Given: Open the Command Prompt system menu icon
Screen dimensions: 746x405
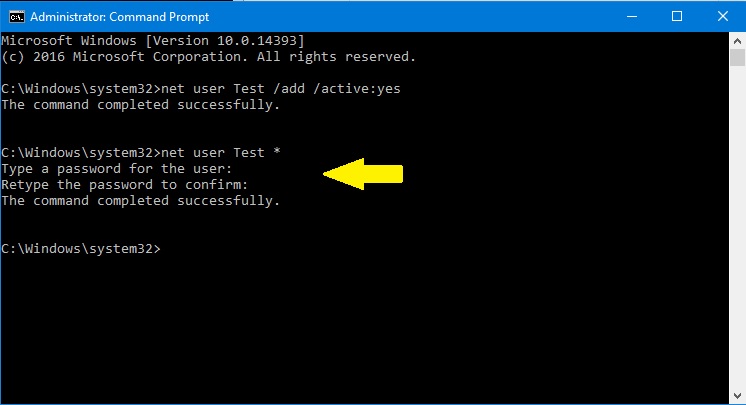Looking at the screenshot, I should (16, 16).
